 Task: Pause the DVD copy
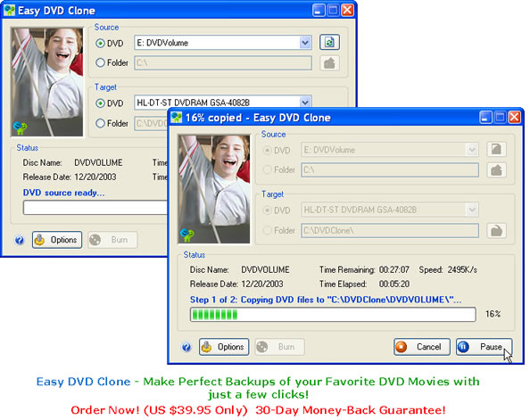pyautogui.click(x=484, y=347)
